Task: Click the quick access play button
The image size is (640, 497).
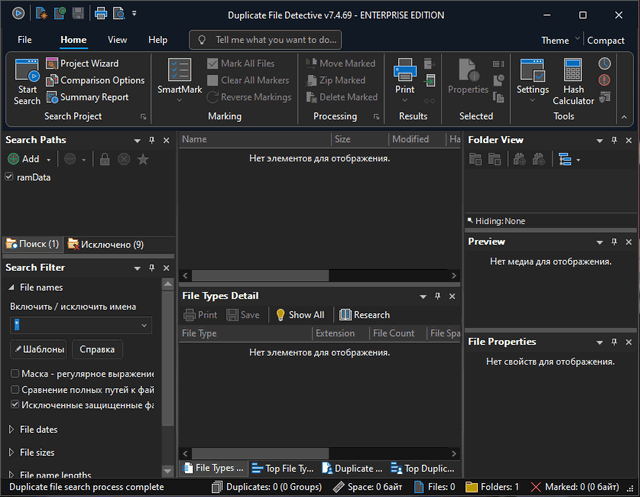Action: pyautogui.click(x=18, y=13)
